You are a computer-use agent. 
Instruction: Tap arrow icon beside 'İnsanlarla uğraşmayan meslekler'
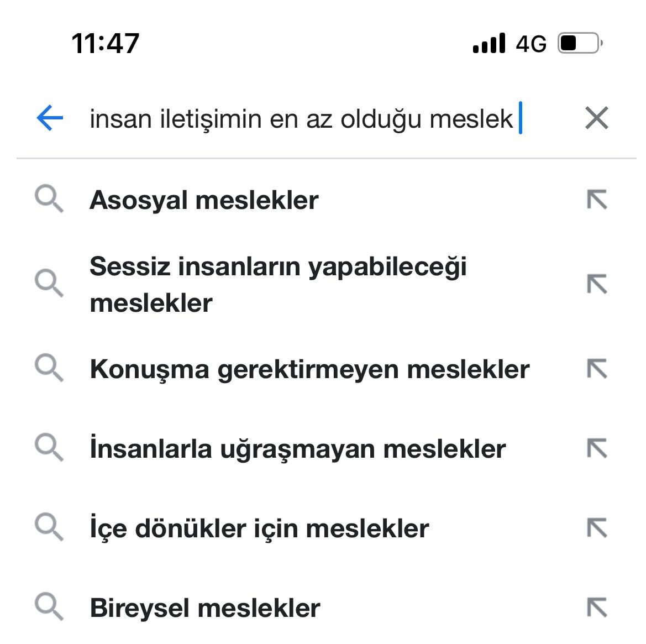(x=597, y=448)
